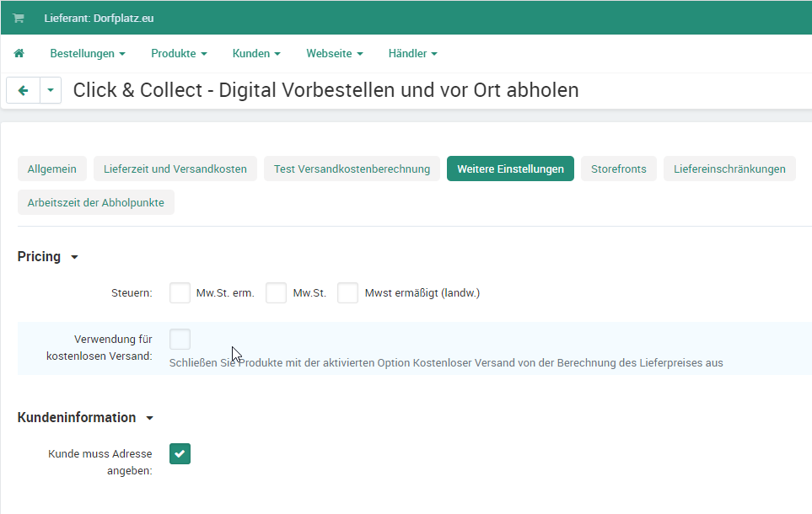This screenshot has width=812, height=514.
Task: Select the Weitere Einstellungen tab
Action: click(510, 169)
